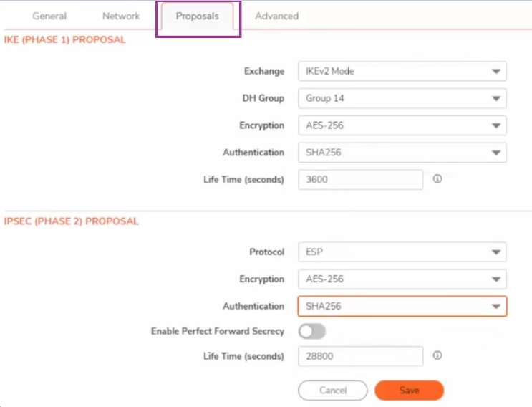Click info icon beside IKE Life Time
532x407 pixels.
click(x=437, y=179)
